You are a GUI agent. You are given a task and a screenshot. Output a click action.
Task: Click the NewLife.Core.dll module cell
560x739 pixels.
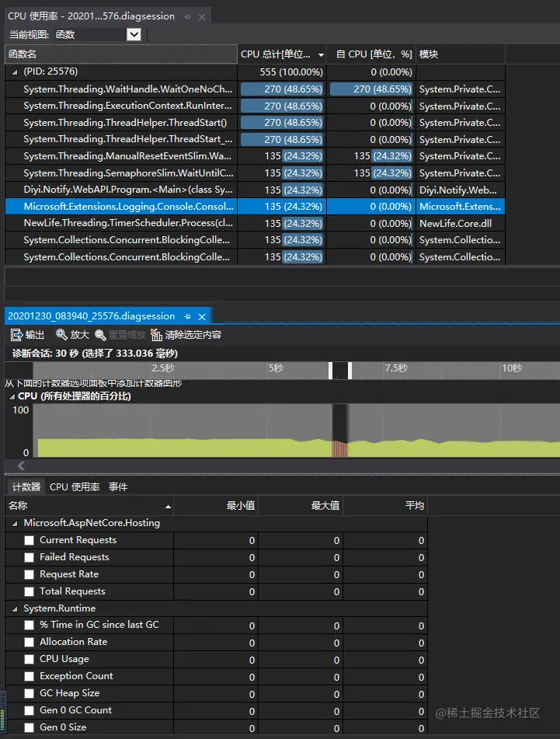tap(460, 223)
